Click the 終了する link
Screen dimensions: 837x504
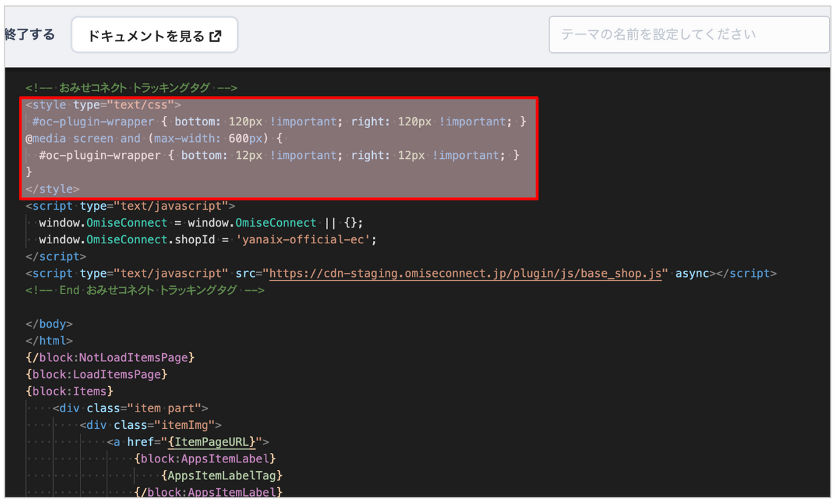(30, 35)
